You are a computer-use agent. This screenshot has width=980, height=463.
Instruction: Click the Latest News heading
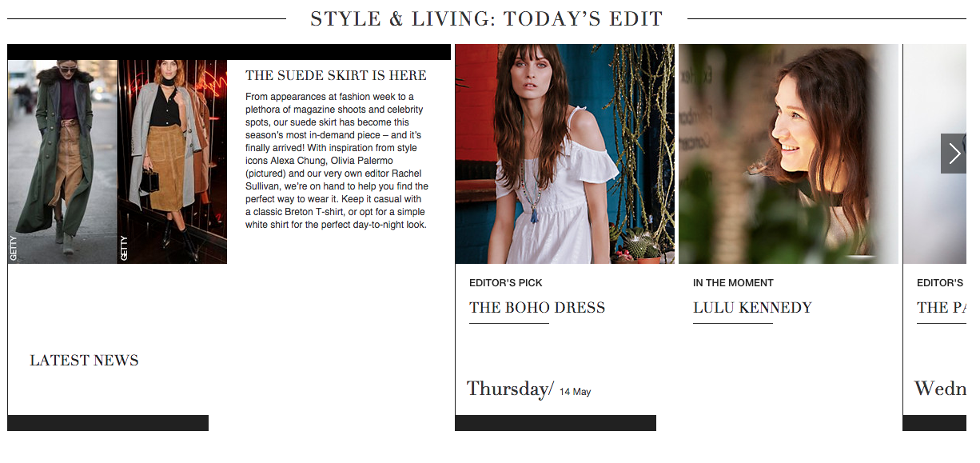pos(84,361)
